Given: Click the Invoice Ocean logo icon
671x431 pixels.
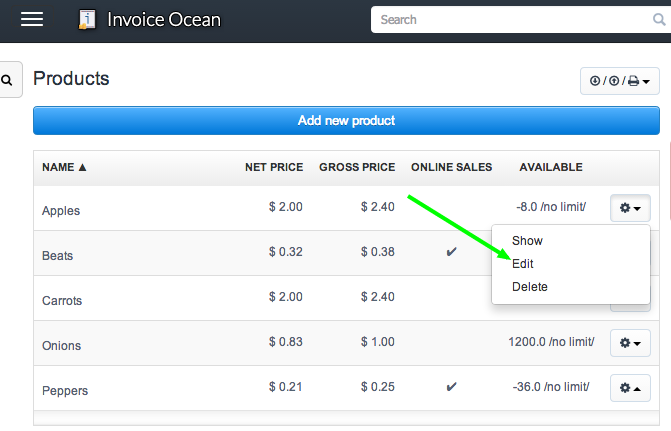Looking at the screenshot, I should pyautogui.click(x=88, y=20).
